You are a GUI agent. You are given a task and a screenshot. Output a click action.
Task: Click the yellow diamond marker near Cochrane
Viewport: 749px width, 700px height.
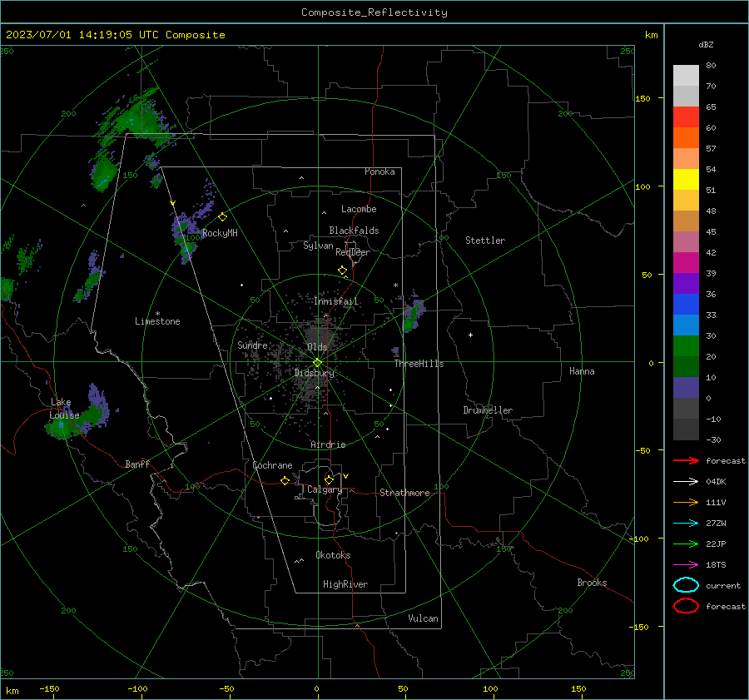(285, 480)
